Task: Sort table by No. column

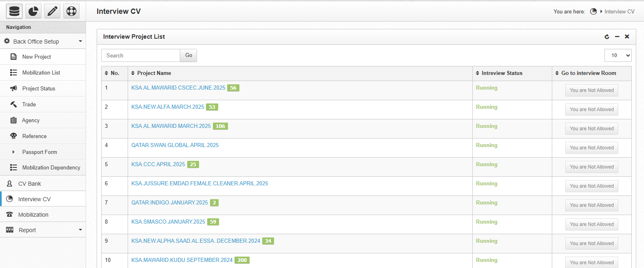Action: point(112,73)
